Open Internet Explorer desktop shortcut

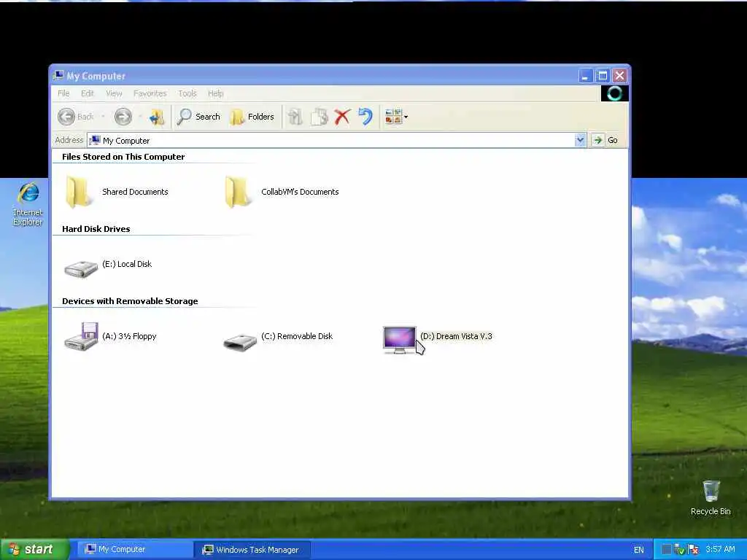coord(28,204)
